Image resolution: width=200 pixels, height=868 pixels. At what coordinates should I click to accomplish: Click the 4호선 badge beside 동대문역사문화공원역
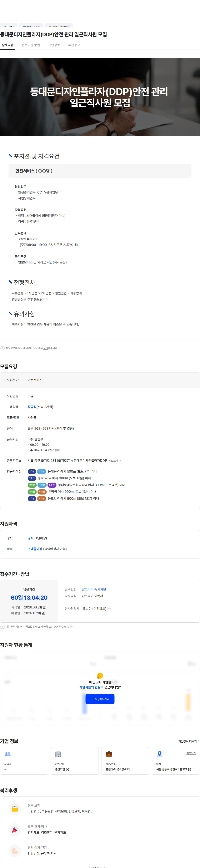point(42,485)
